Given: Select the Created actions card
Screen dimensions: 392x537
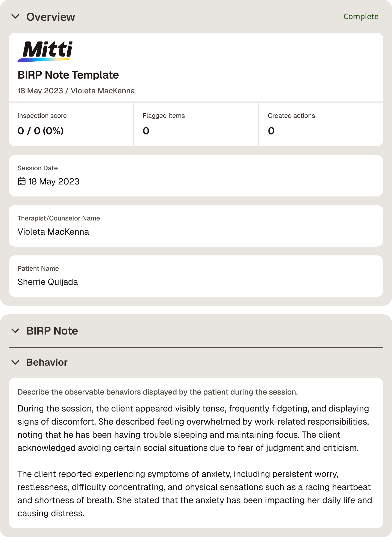Looking at the screenshot, I should [321, 124].
